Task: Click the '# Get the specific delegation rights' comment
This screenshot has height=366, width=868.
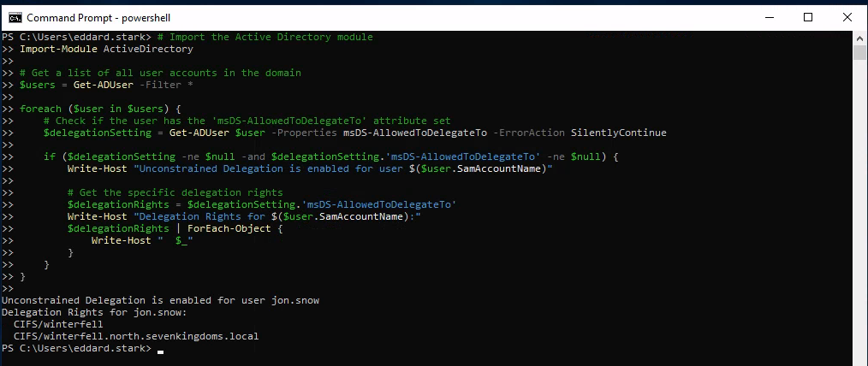Action: click(175, 192)
